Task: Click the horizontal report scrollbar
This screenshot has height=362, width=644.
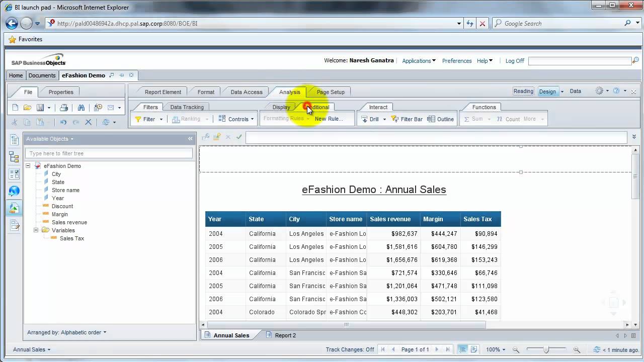Action: click(x=347, y=325)
